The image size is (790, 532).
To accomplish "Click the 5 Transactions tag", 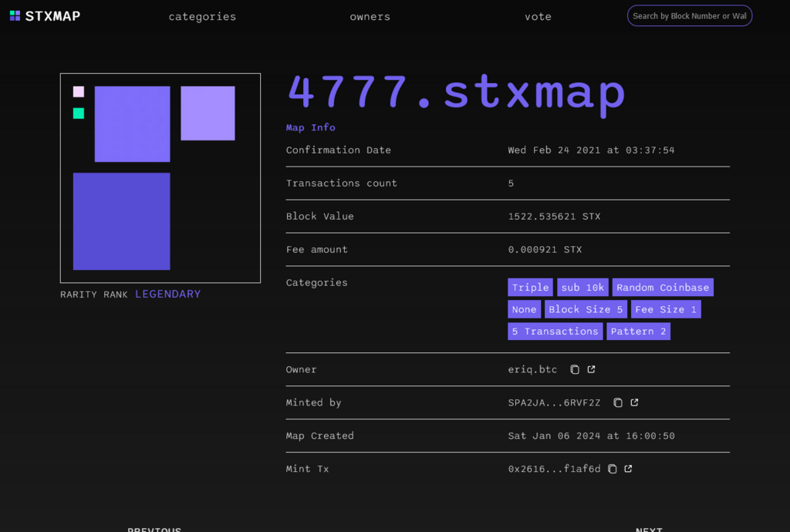I will pyautogui.click(x=555, y=332).
